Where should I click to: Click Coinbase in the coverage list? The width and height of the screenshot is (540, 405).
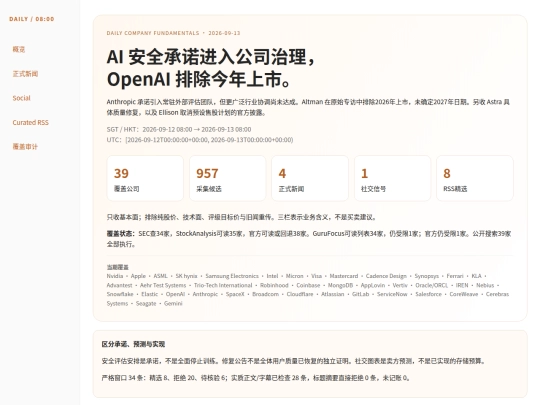point(308,285)
